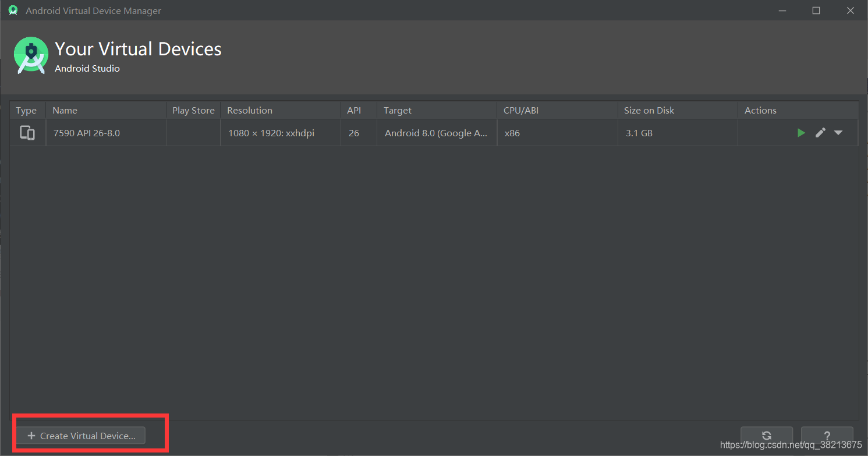Refresh the virtual devices list
This screenshot has height=456, width=868.
click(767, 436)
